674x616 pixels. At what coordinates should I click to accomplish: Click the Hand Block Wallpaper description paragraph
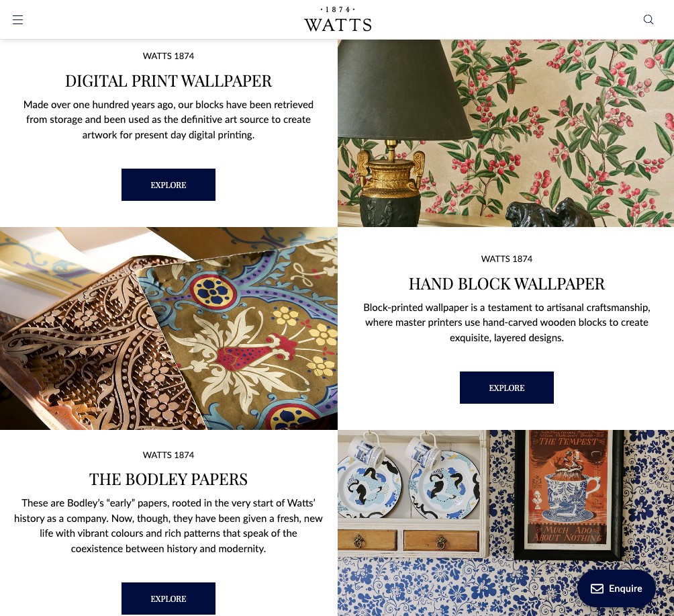507,322
